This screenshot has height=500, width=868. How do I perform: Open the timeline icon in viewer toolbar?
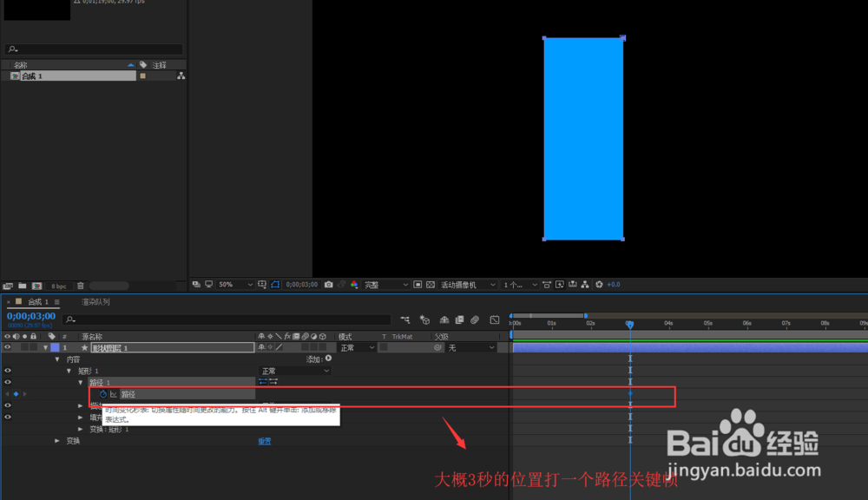coord(572,285)
